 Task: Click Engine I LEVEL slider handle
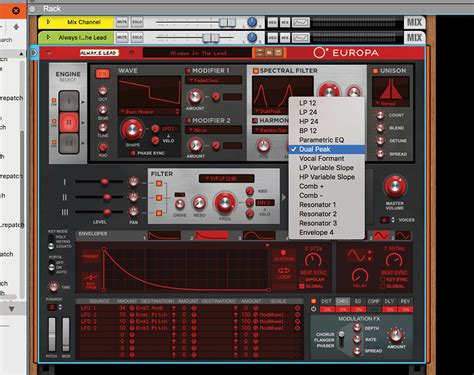tap(104, 182)
